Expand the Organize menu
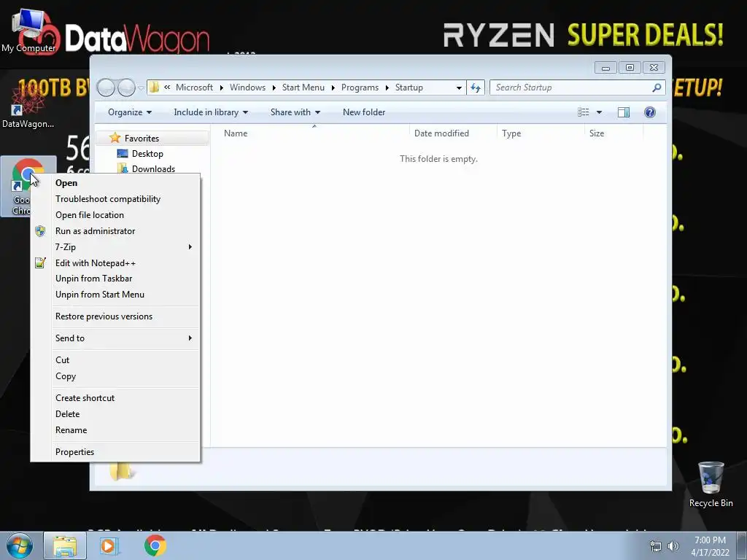Image resolution: width=747 pixels, height=560 pixels. (130, 112)
